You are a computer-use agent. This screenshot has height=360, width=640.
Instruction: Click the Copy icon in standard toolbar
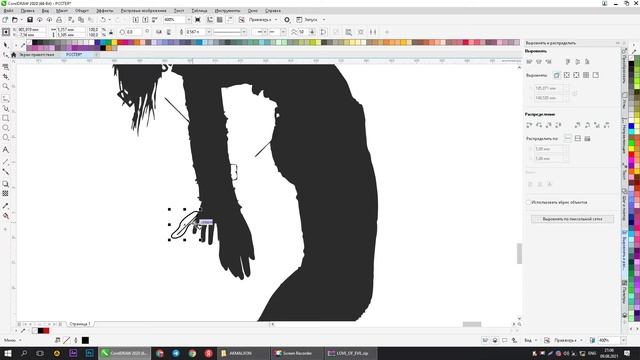(x=81, y=20)
